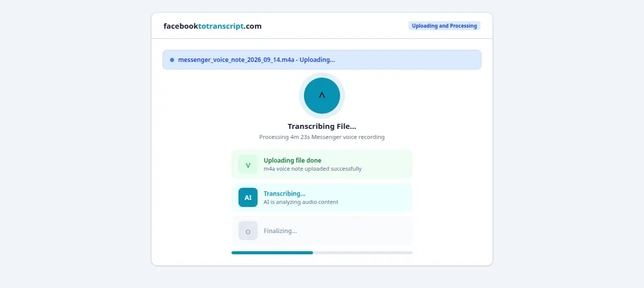Select the messenger_voice_note_2026_09_14.m4a uploading banner

coord(322,59)
